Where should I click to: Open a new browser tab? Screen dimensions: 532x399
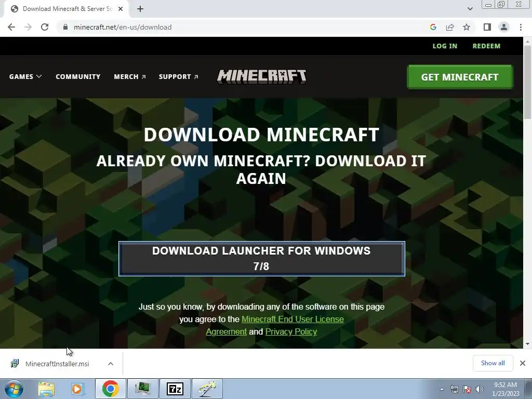(140, 9)
